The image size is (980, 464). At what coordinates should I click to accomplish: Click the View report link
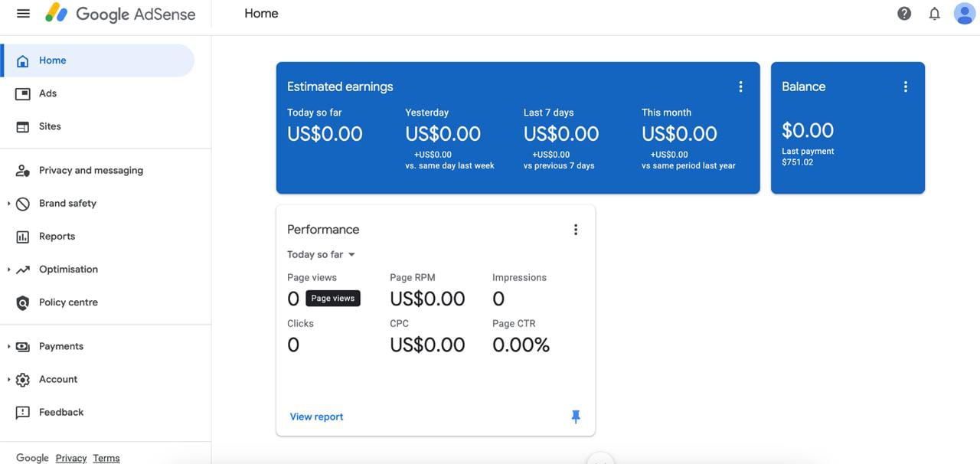point(316,417)
